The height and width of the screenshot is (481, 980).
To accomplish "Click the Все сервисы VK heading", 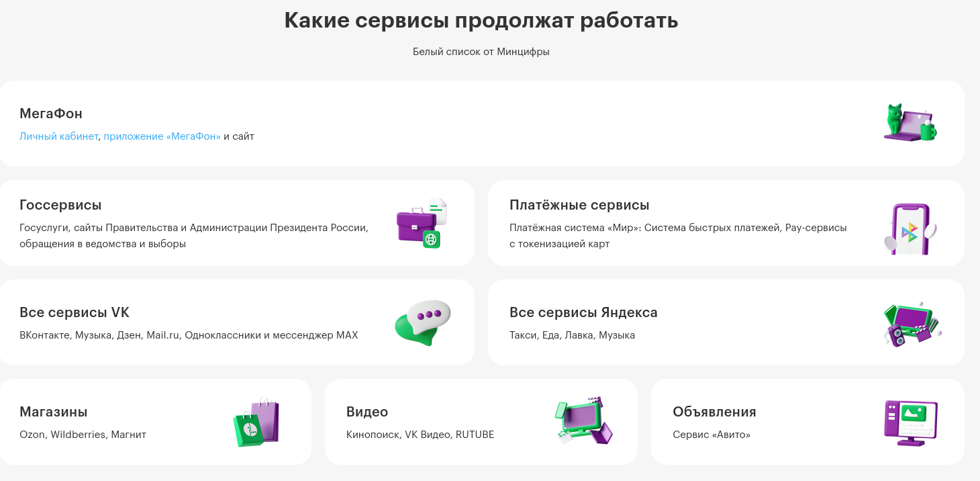I will click(x=75, y=312).
